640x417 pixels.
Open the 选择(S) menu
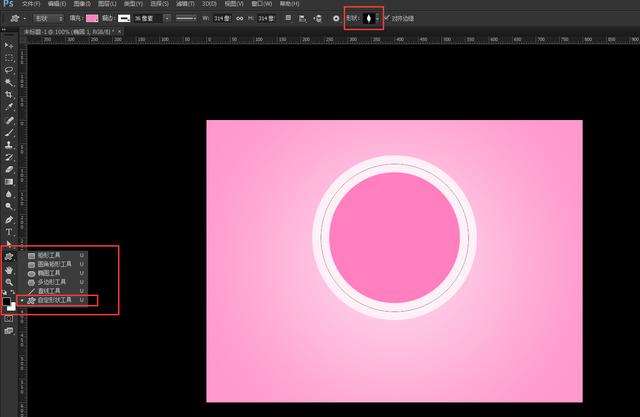pos(159,4)
